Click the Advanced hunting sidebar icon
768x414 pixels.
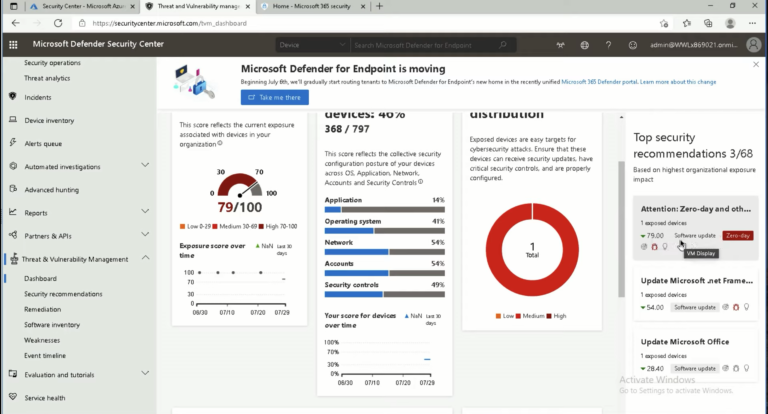13,189
